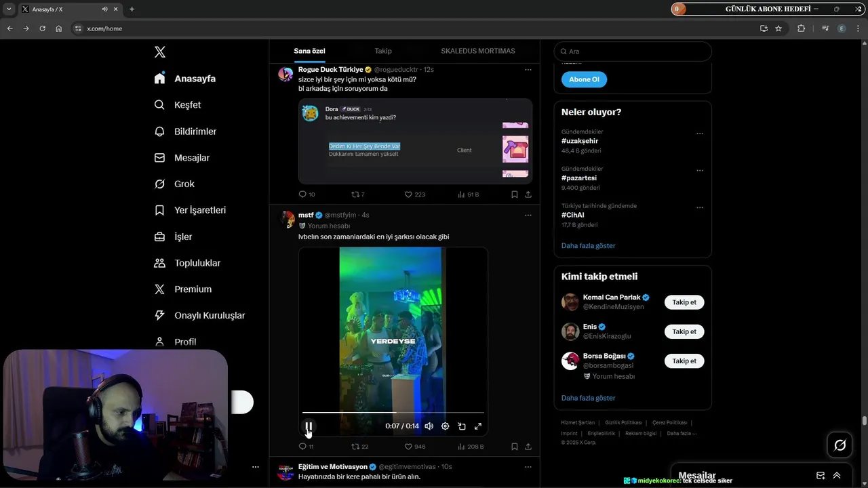Bookmark the mstf post
868x488 pixels.
pos(515,447)
